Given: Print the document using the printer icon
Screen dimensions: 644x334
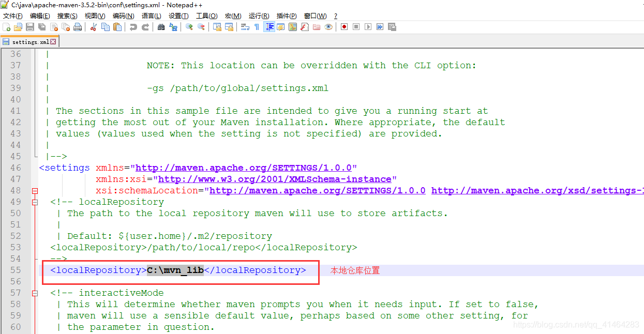Looking at the screenshot, I should pyautogui.click(x=78, y=27).
